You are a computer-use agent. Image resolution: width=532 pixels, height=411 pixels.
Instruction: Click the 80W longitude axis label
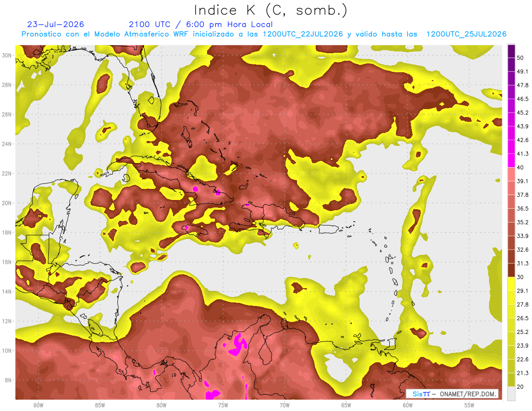(161, 405)
